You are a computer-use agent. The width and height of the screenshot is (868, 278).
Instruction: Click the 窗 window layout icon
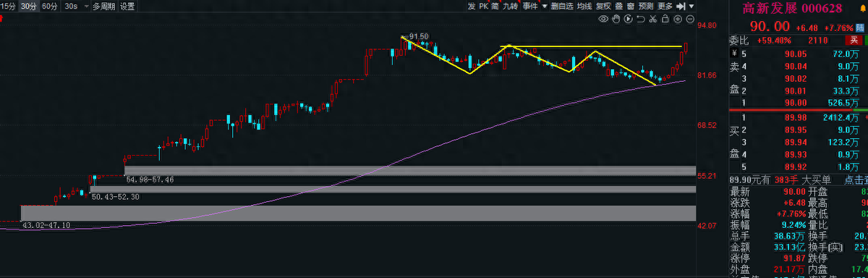coord(631,6)
